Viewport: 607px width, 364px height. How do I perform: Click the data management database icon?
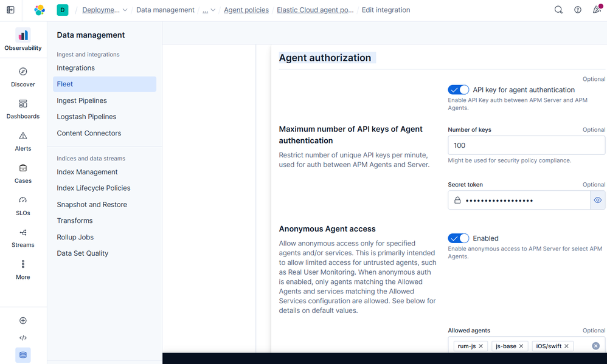click(x=23, y=355)
